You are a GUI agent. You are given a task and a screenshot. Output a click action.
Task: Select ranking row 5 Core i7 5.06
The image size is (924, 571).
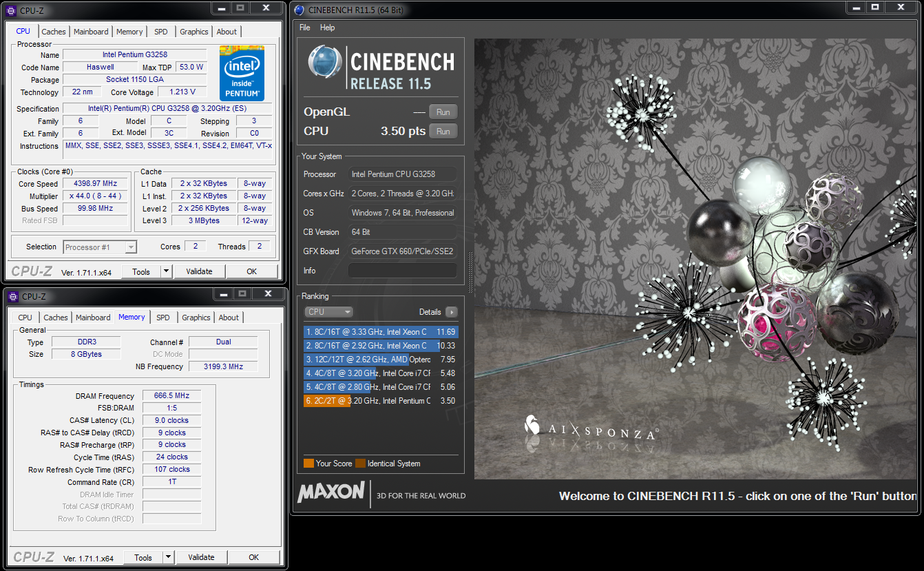pos(381,387)
